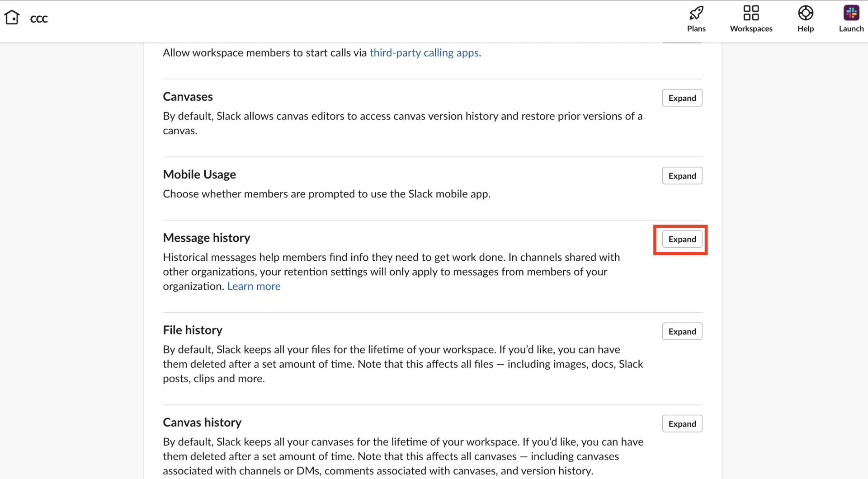The width and height of the screenshot is (868, 479).
Task: Launch Slack using the Slack logo icon
Action: [x=851, y=13]
